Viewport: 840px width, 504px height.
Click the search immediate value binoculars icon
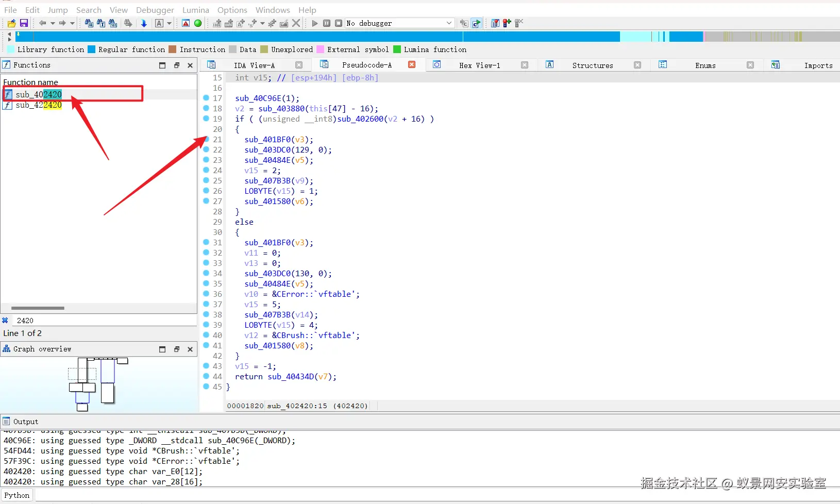(x=89, y=23)
